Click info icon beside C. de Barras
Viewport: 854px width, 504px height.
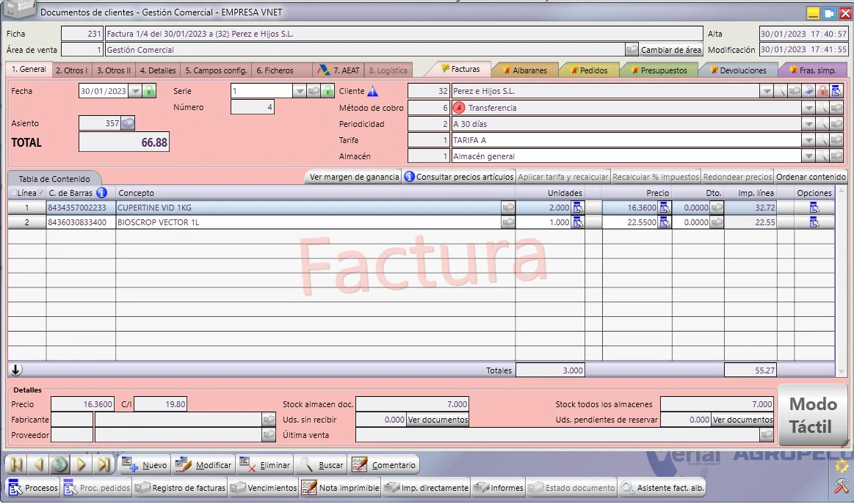tap(101, 193)
